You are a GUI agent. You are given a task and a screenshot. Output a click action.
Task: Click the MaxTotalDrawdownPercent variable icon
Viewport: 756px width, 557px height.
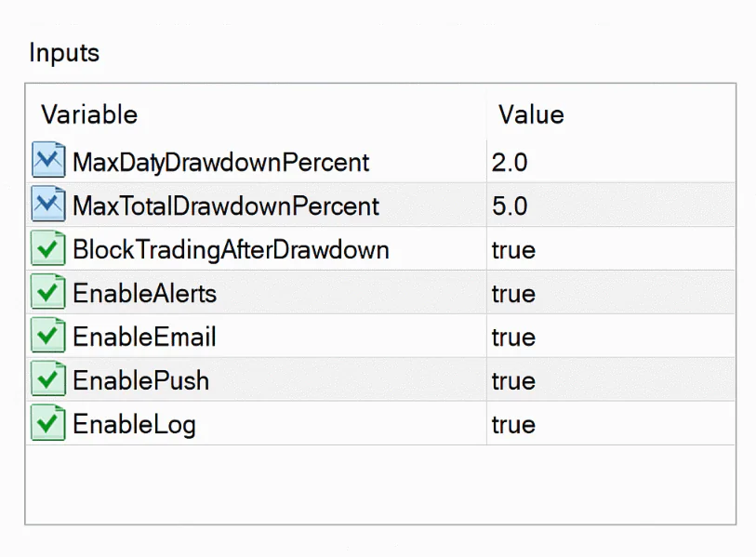[48, 204]
